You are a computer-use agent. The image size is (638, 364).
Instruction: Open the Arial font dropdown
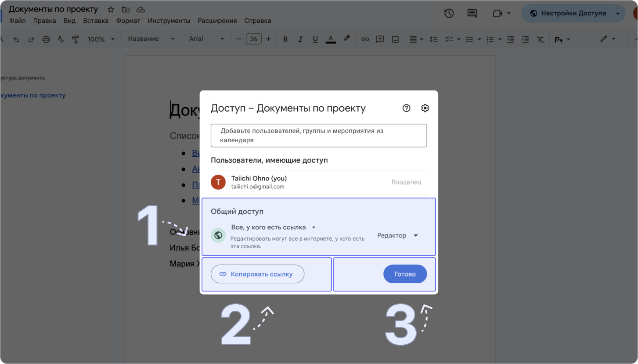206,39
